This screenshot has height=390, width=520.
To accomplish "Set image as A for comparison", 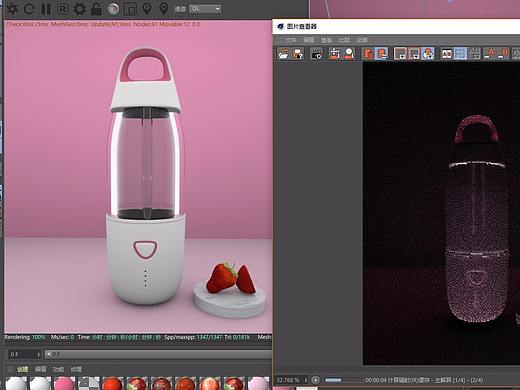I will tap(490, 54).
